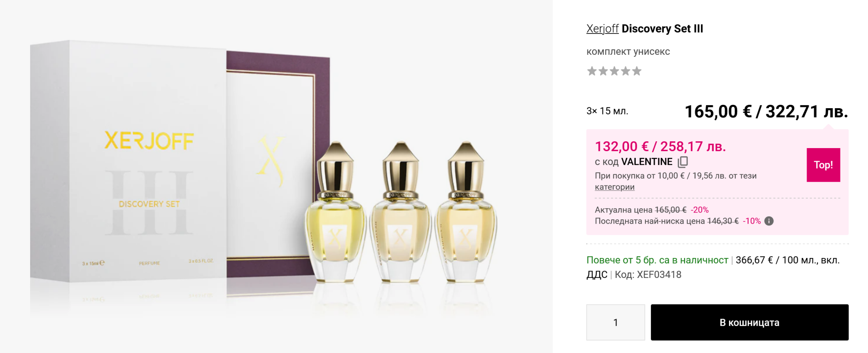Image resolution: width=868 pixels, height=353 pixels.
Task: Click the third rating star
Action: [614, 71]
